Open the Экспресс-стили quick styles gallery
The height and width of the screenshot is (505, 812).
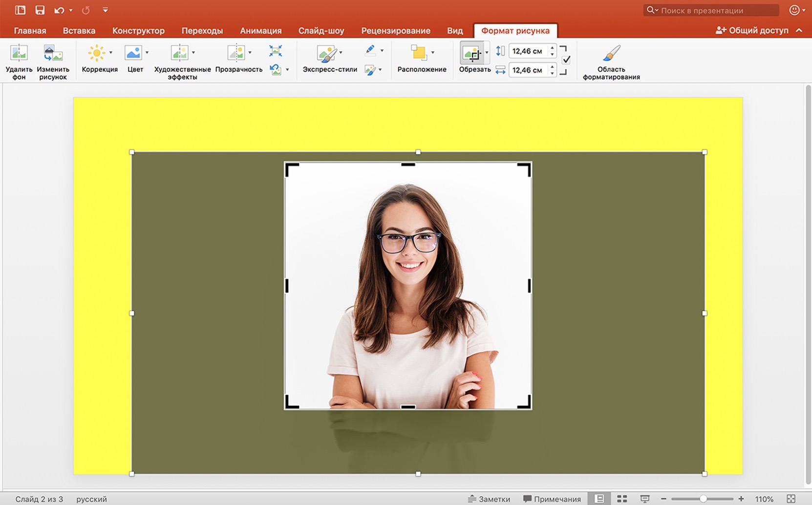click(x=326, y=53)
